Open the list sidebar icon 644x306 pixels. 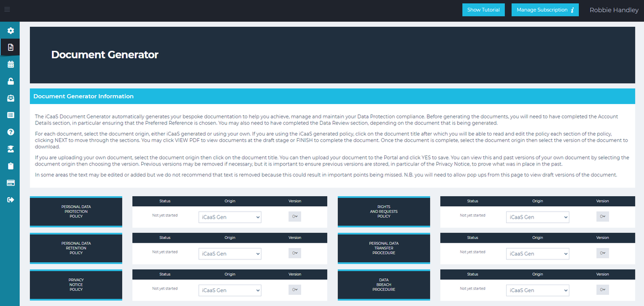point(10,115)
